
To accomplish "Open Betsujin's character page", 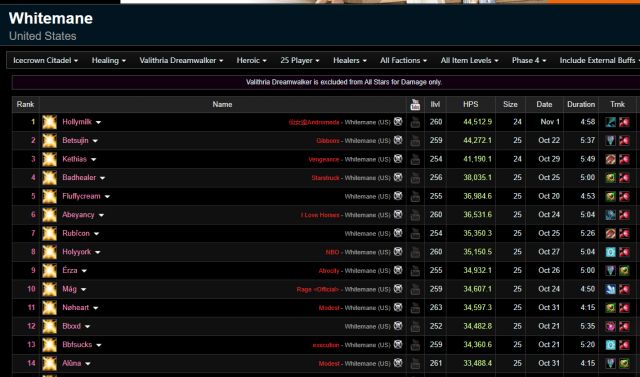I will pyautogui.click(x=75, y=140).
